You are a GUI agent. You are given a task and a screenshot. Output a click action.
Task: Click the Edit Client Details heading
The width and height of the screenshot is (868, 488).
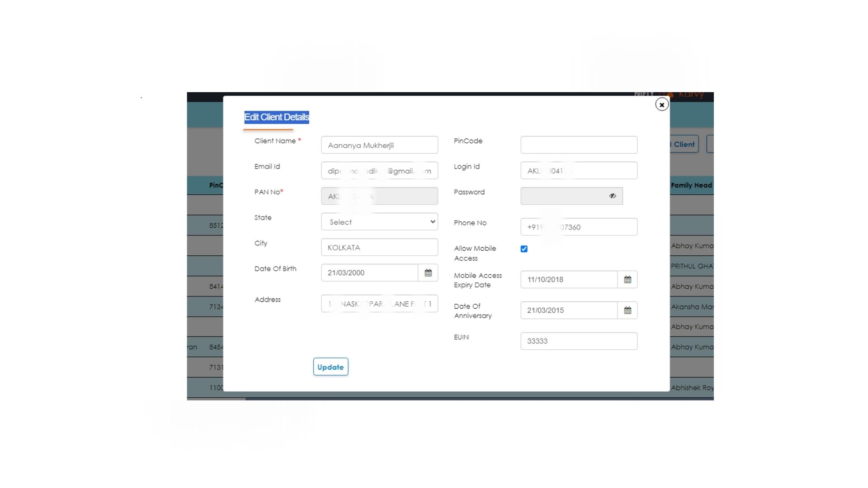point(277,117)
